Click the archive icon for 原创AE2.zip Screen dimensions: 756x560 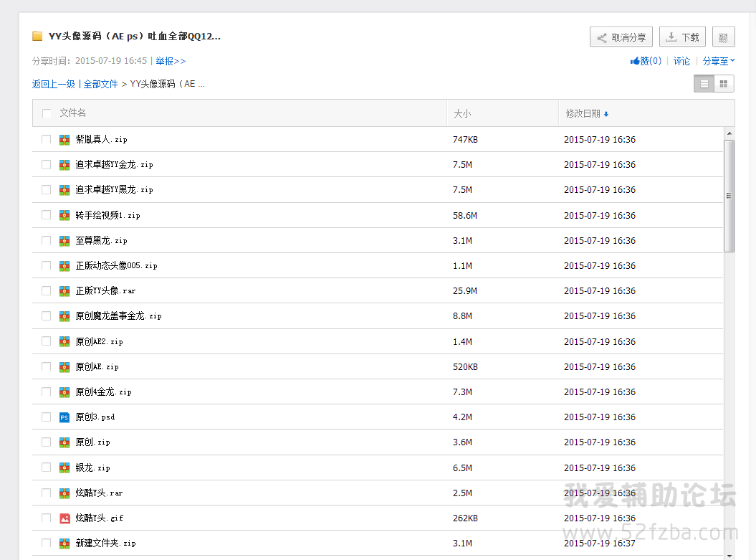point(64,341)
